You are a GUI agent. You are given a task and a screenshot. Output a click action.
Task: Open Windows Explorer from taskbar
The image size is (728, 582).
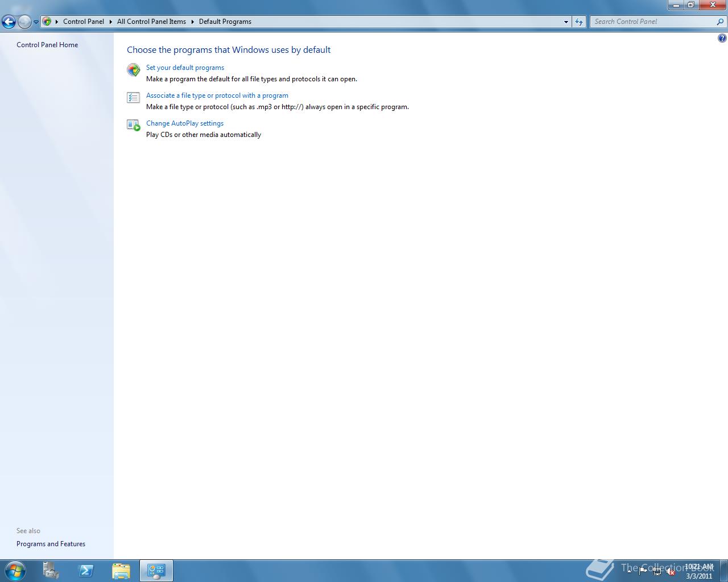[x=121, y=571]
